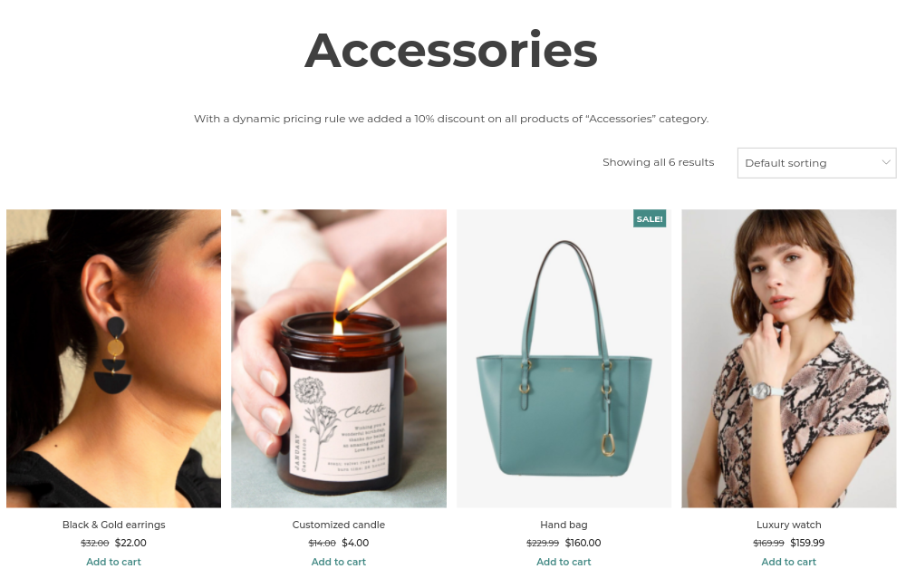Click the Customized candle title link
The height and width of the screenshot is (588, 906).
[x=339, y=525]
